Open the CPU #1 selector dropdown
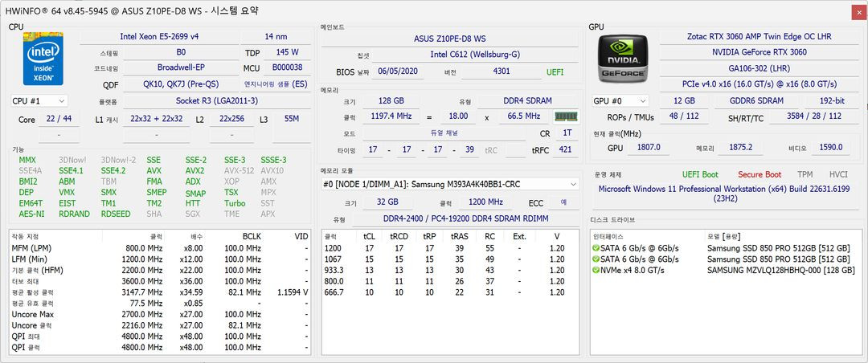The height and width of the screenshot is (363, 868). (x=39, y=100)
